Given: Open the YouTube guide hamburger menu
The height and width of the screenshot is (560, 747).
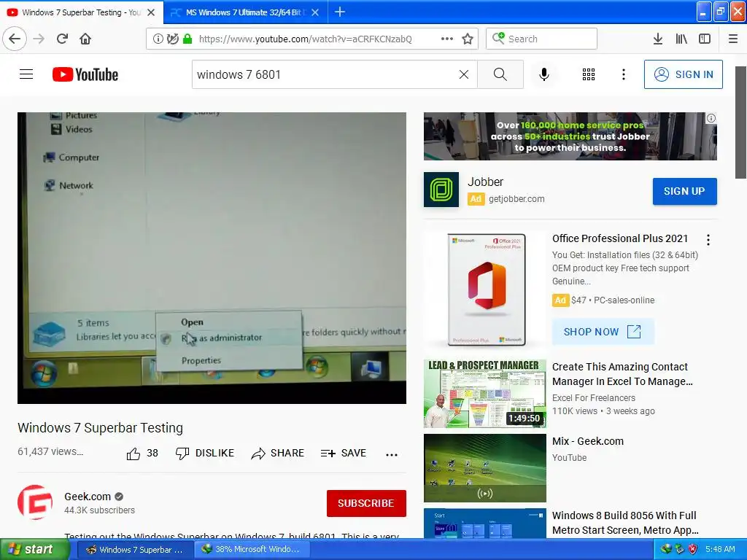Looking at the screenshot, I should tap(26, 74).
